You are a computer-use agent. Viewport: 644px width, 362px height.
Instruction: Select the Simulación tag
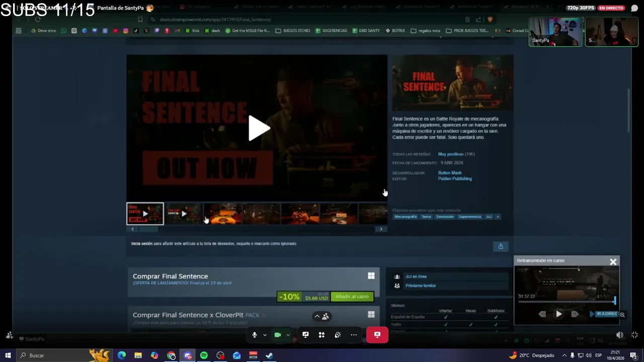click(x=445, y=217)
